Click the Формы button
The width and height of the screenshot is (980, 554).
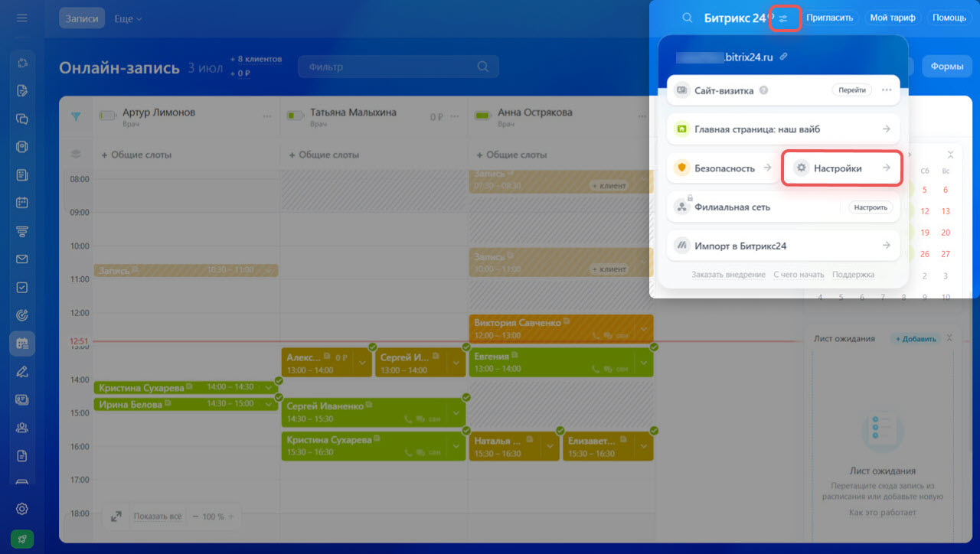946,67
